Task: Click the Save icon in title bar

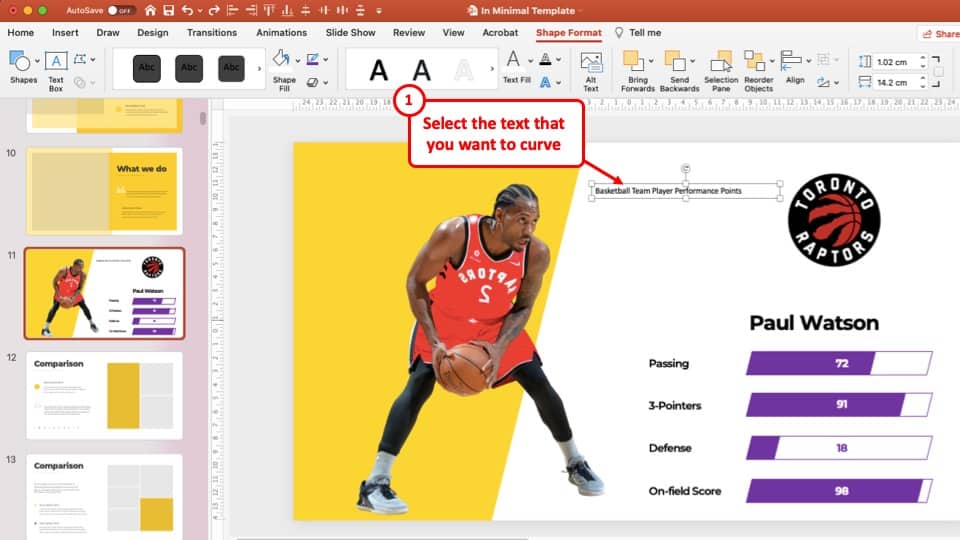Action: point(168,10)
